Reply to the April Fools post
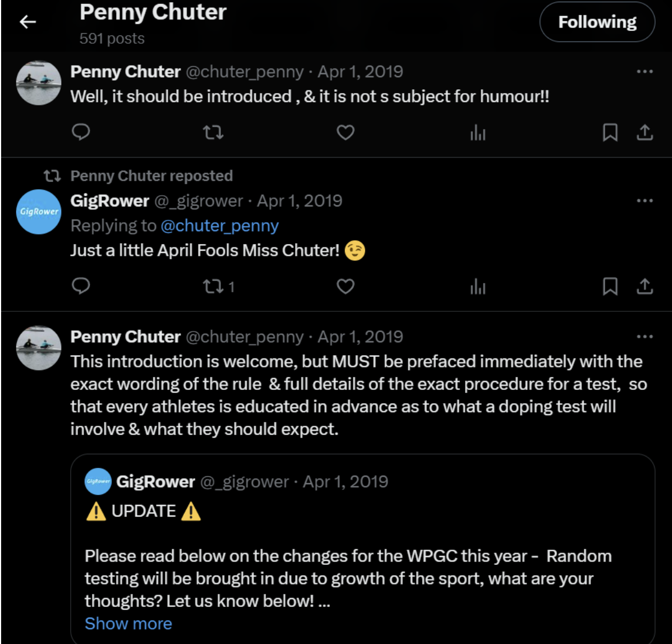 (x=81, y=286)
